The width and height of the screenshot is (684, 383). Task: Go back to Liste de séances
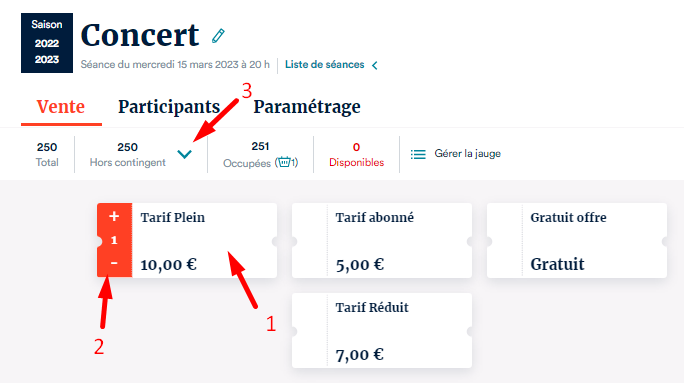(x=325, y=65)
